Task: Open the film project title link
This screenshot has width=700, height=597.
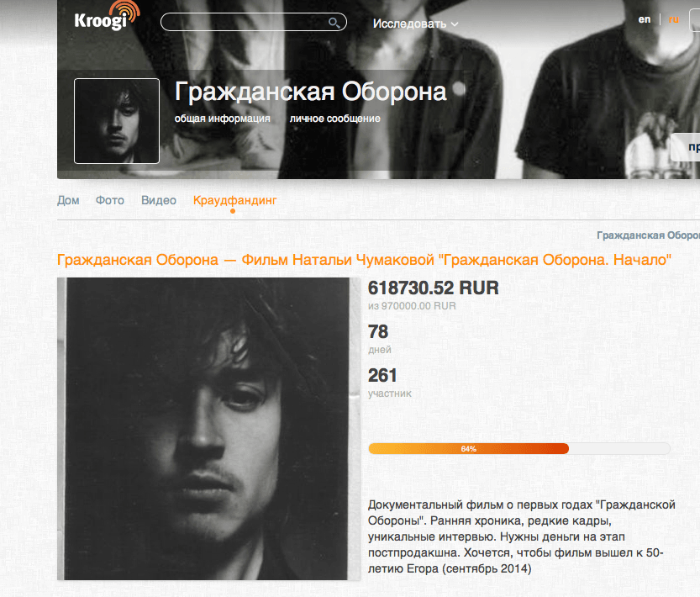Action: click(365, 260)
